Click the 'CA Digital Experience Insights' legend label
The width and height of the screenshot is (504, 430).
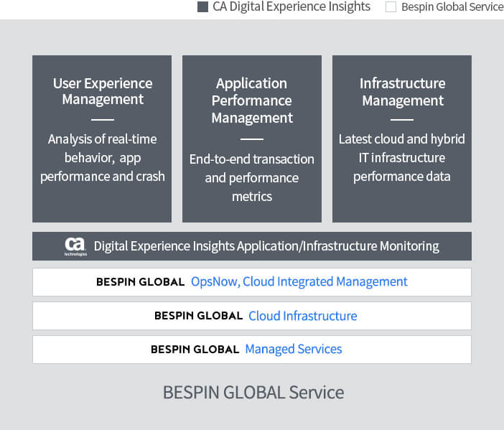(291, 6)
